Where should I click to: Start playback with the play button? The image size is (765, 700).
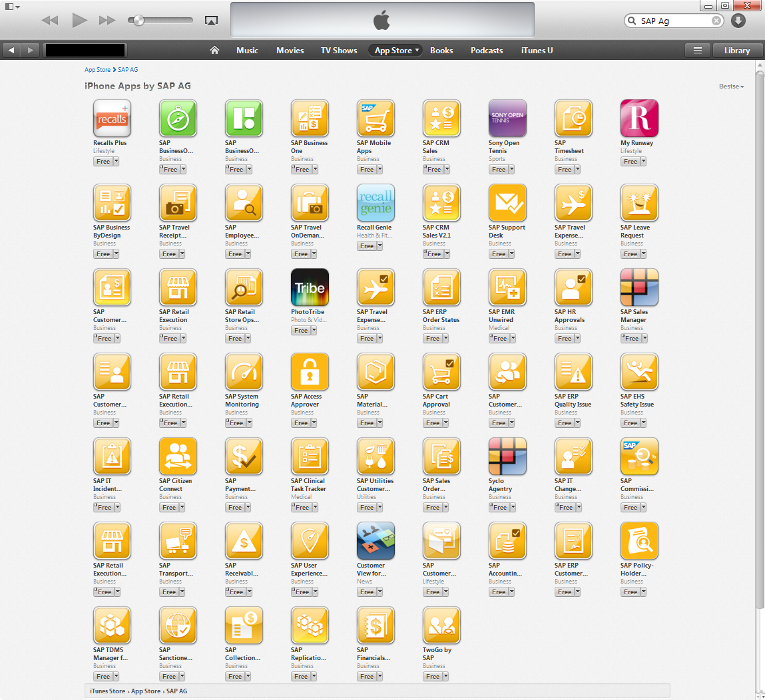[x=79, y=20]
